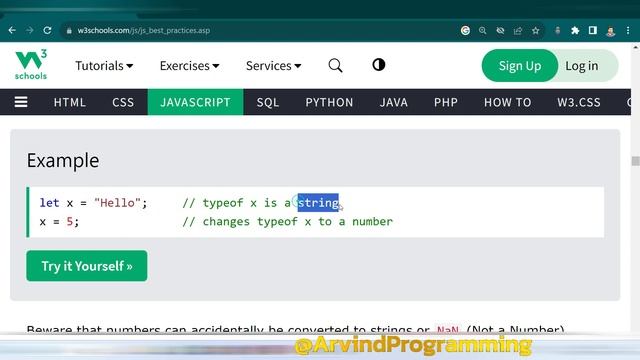Open the W3.CSS tab

(579, 102)
